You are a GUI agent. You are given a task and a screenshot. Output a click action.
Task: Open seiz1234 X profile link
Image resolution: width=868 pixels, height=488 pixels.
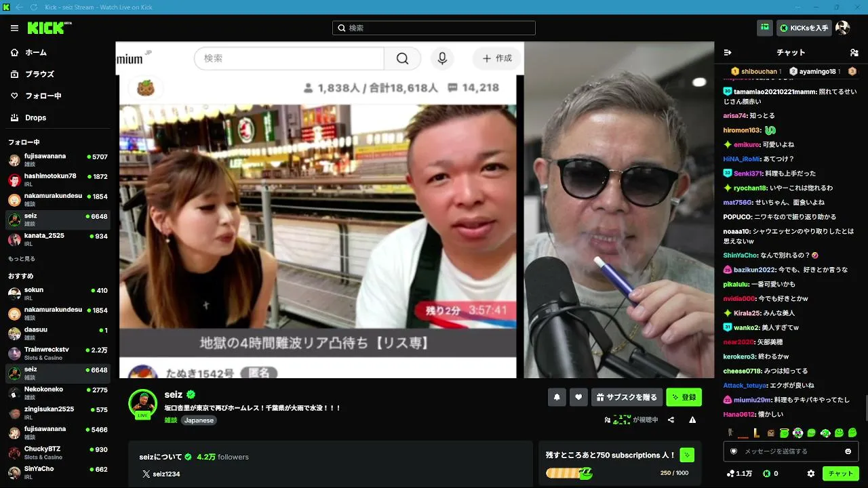point(161,474)
